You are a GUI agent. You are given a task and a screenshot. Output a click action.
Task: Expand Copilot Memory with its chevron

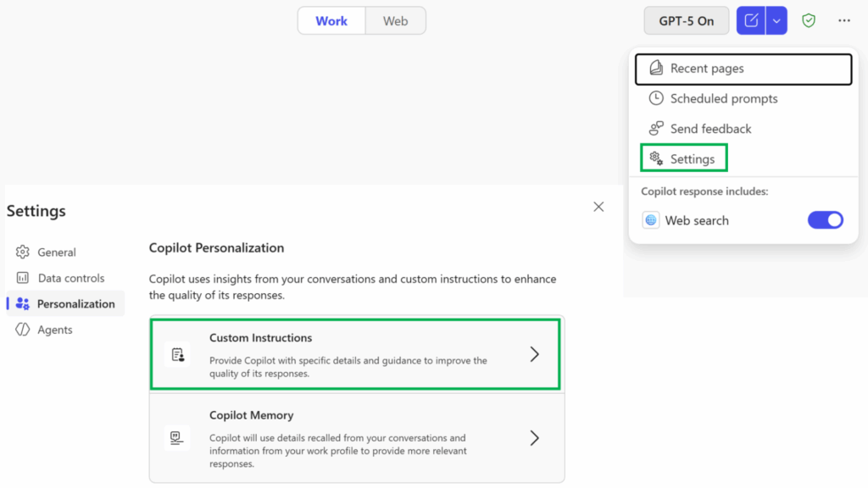click(x=534, y=438)
